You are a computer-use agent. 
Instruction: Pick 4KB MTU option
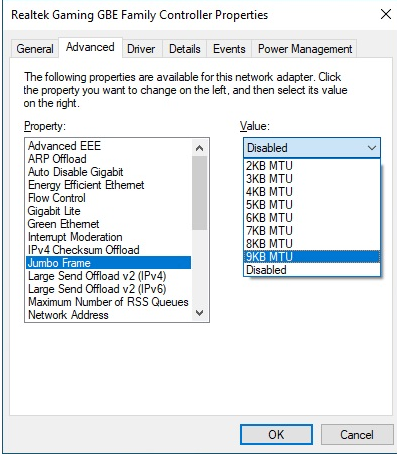(x=312, y=192)
